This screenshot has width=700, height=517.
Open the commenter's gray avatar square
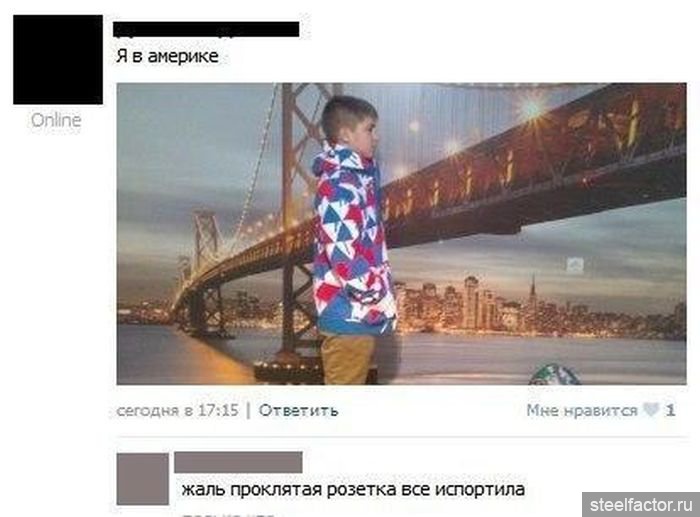(143, 479)
